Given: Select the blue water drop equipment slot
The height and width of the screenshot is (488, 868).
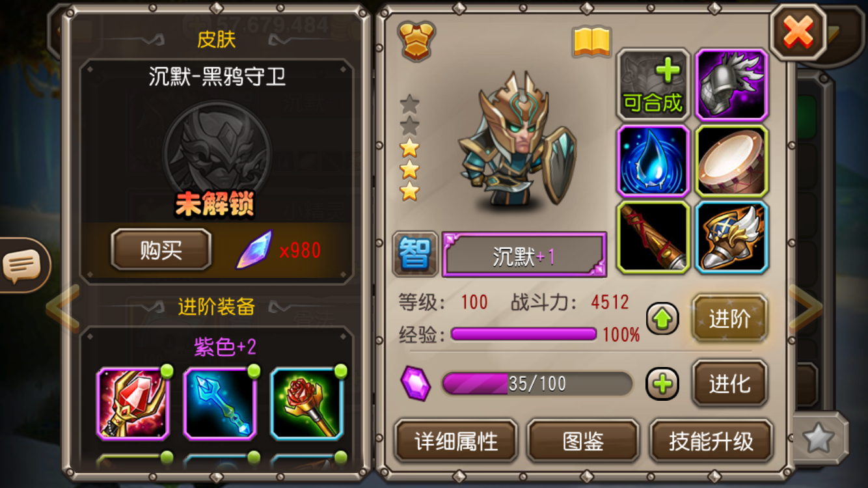Looking at the screenshot, I should click(x=653, y=161).
